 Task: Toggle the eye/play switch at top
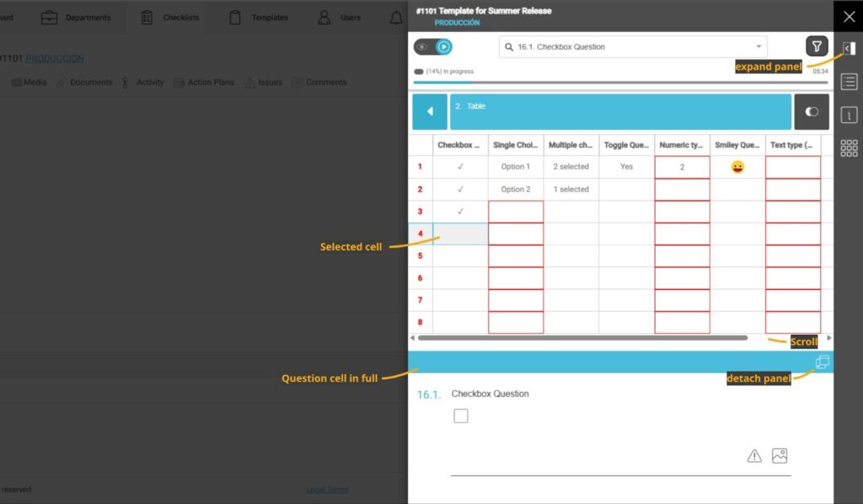[433, 47]
